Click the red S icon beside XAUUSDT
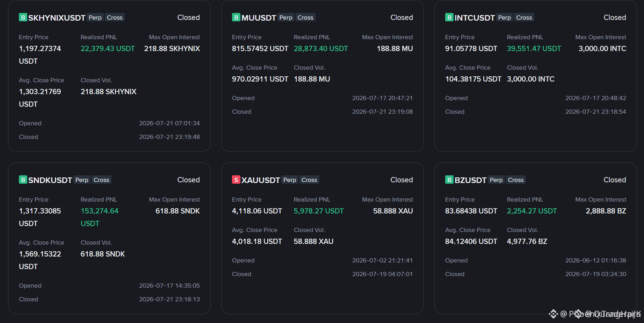644x323 pixels. pos(236,180)
